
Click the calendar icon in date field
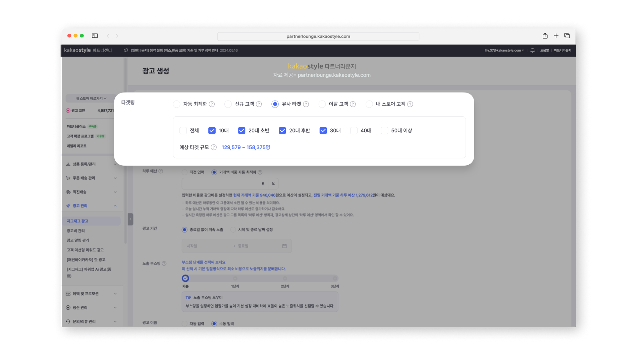click(284, 246)
